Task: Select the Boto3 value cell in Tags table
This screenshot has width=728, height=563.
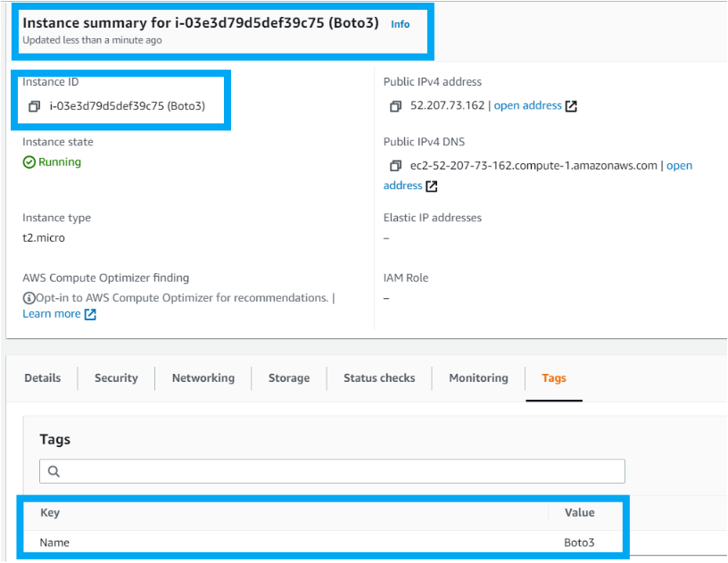Action: point(579,542)
